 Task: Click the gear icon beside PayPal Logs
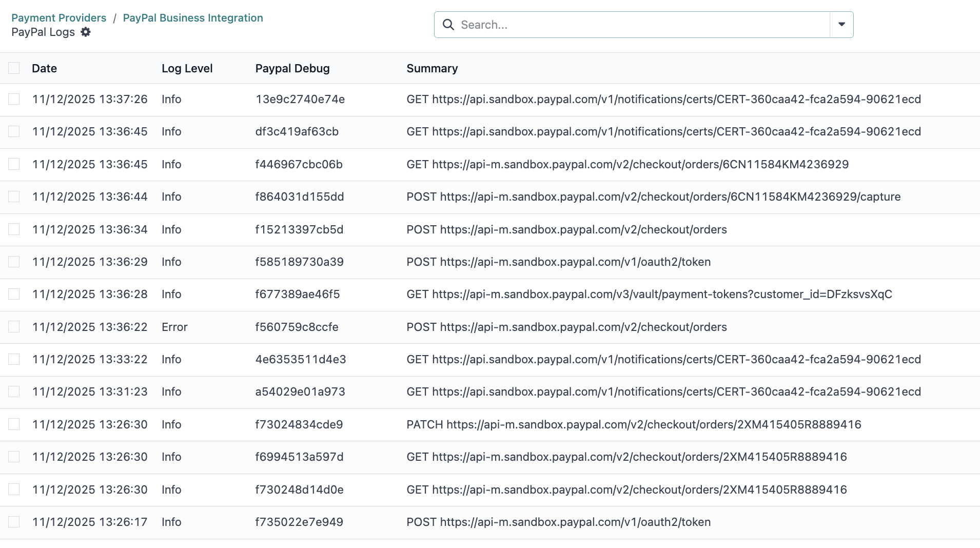tap(86, 32)
